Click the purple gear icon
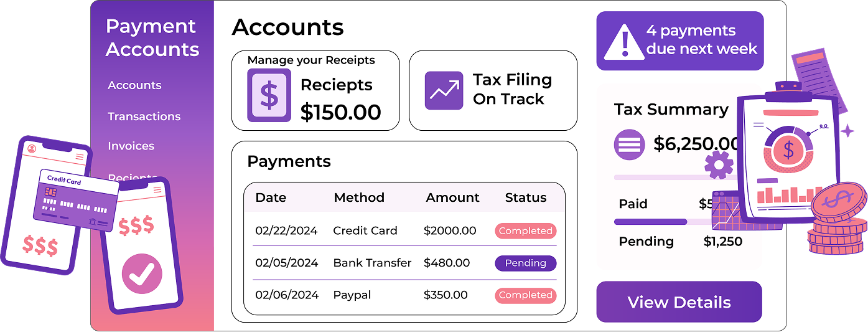 pos(719,165)
